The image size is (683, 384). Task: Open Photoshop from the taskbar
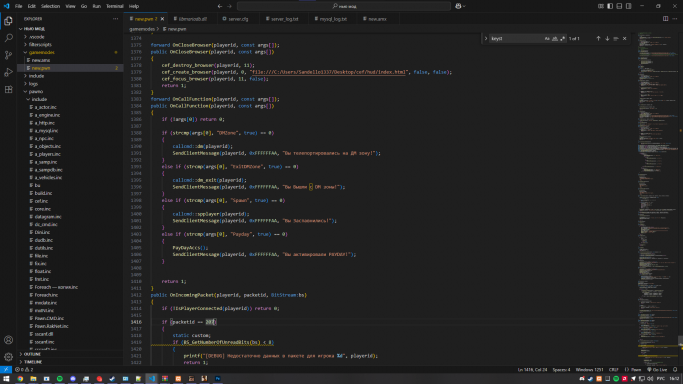click(218, 379)
